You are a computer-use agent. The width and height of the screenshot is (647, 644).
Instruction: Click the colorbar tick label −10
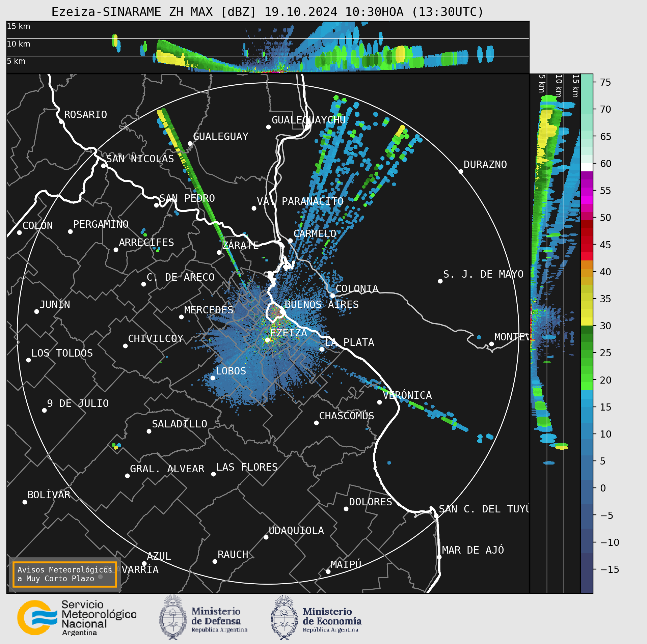tap(610, 542)
